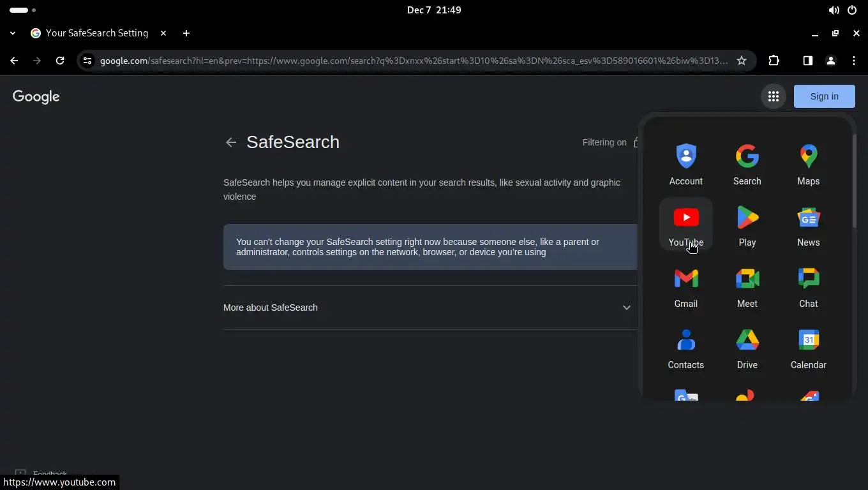Viewport: 868px width, 490px height.
Task: Open a new browser tab
Action: 186,33
